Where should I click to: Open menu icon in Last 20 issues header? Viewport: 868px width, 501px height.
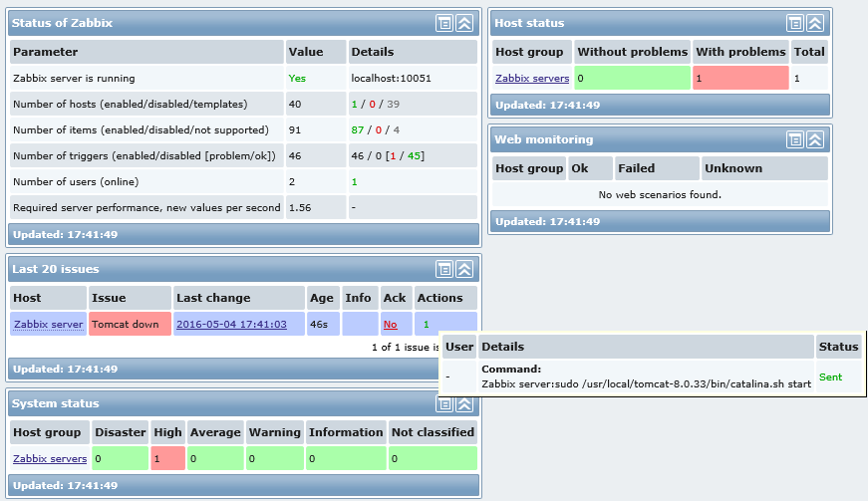[x=443, y=269]
